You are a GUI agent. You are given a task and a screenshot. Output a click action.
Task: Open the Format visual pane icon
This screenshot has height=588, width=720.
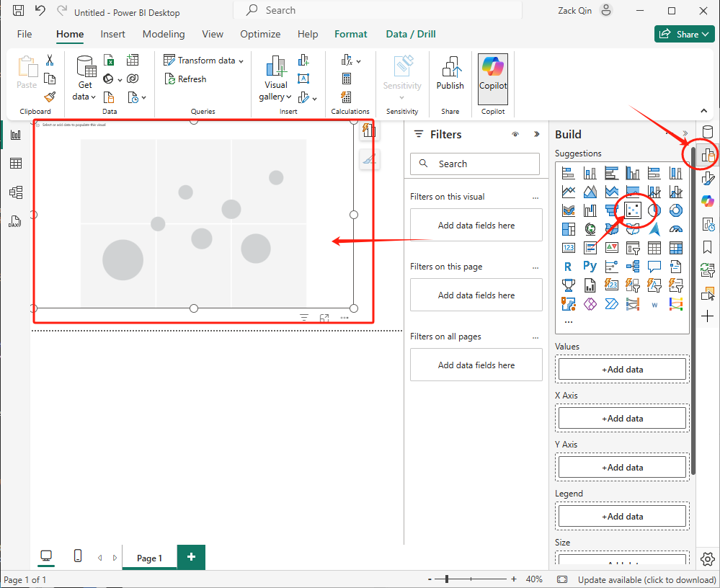coord(708,178)
